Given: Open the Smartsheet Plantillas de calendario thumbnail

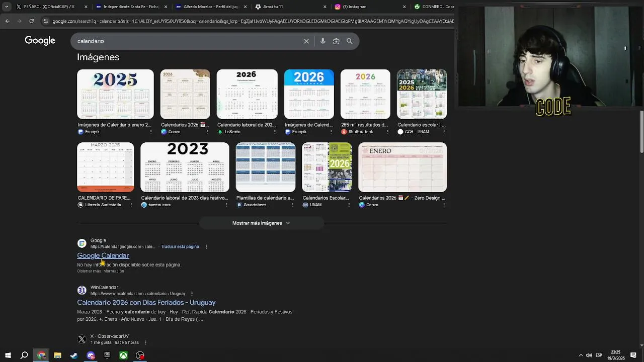Looking at the screenshot, I should coord(266,167).
